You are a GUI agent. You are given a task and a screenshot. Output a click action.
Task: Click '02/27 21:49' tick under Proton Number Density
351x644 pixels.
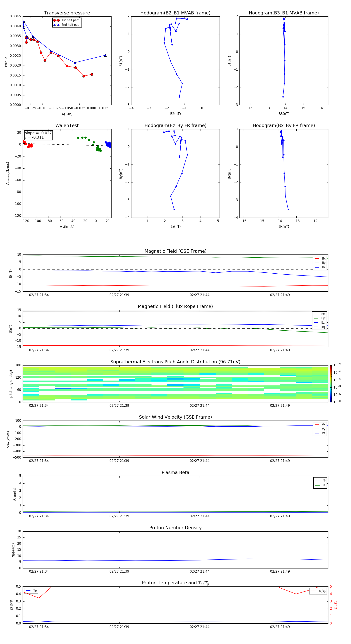[x=280, y=571]
